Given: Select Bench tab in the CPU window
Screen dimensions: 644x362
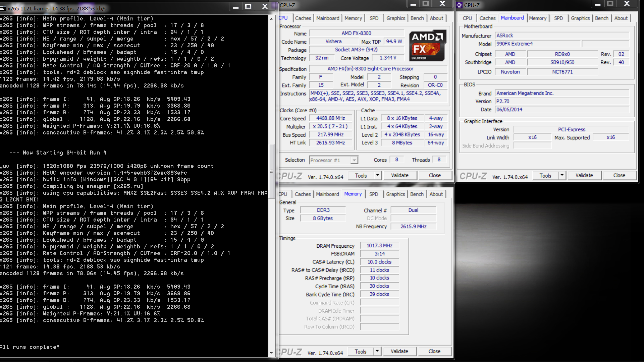Looking at the screenshot, I should pos(417,18).
